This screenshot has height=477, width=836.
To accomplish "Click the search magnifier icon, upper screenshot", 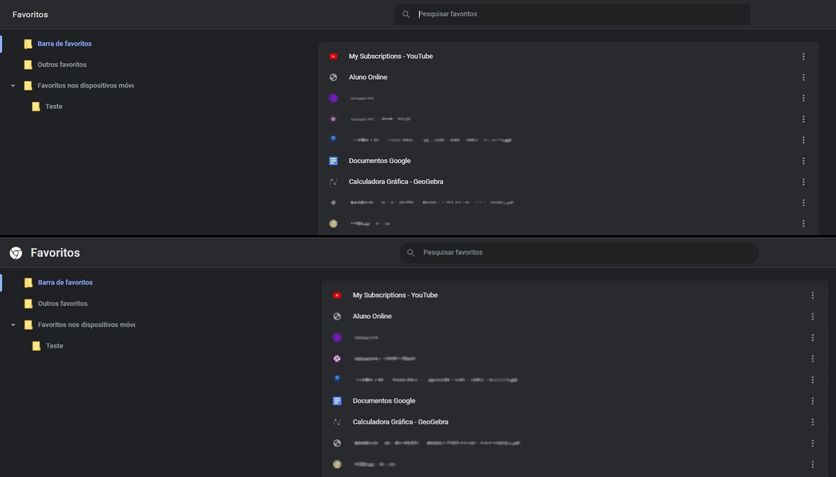I will pos(406,14).
